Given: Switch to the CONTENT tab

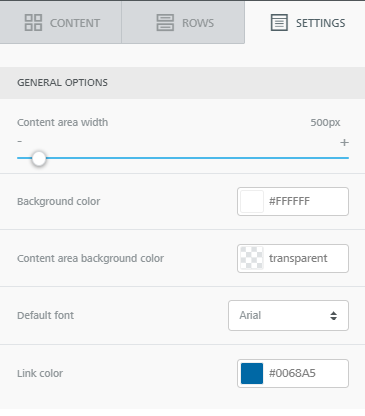Looking at the screenshot, I should [x=61, y=22].
